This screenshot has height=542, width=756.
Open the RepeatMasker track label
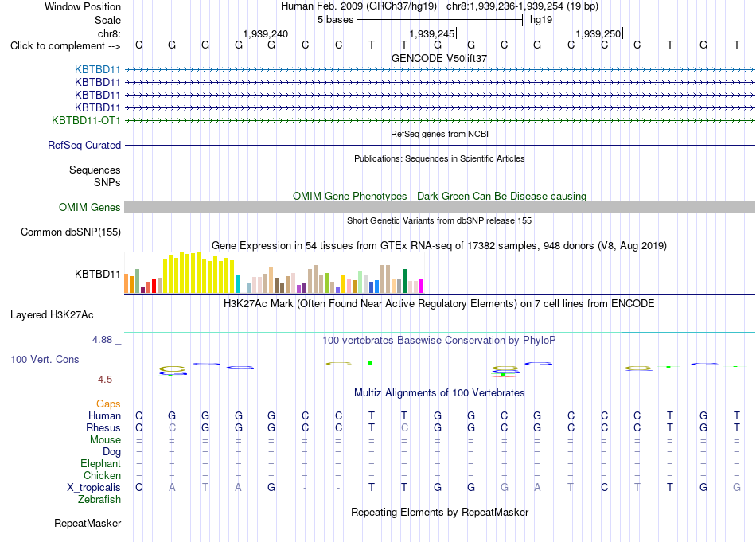[x=88, y=523]
